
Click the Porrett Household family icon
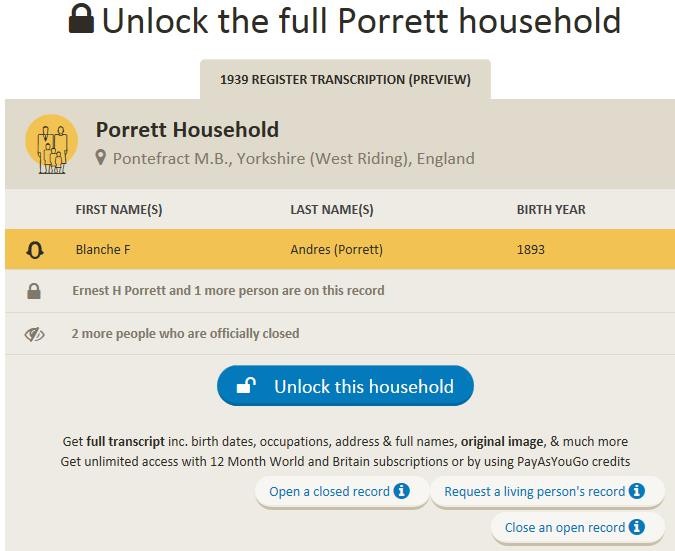point(52,145)
